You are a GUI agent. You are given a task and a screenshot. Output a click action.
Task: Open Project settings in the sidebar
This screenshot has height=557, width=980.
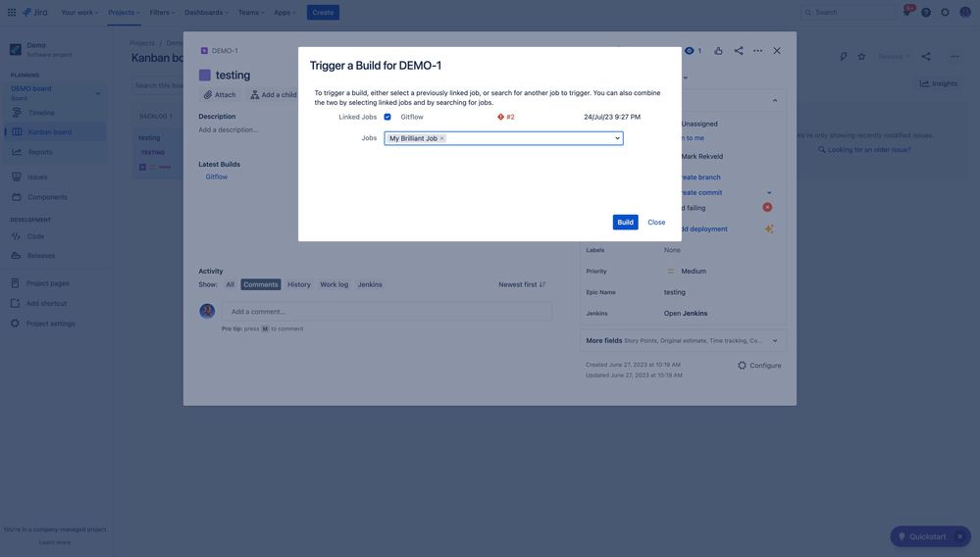[56, 324]
